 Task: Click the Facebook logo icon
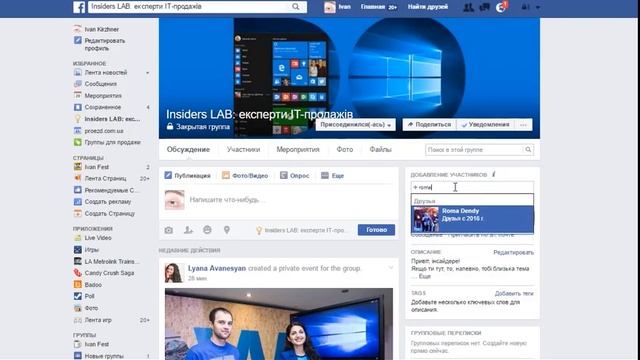coord(79,7)
